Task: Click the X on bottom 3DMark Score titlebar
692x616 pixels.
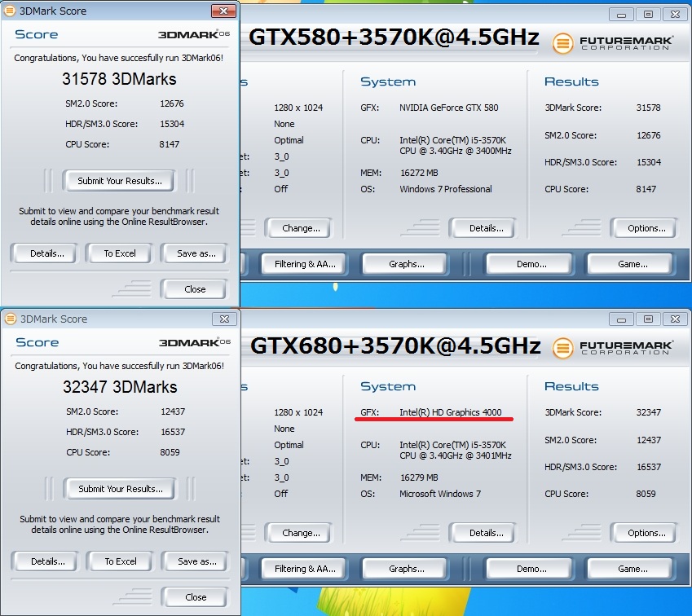Action: (x=224, y=319)
